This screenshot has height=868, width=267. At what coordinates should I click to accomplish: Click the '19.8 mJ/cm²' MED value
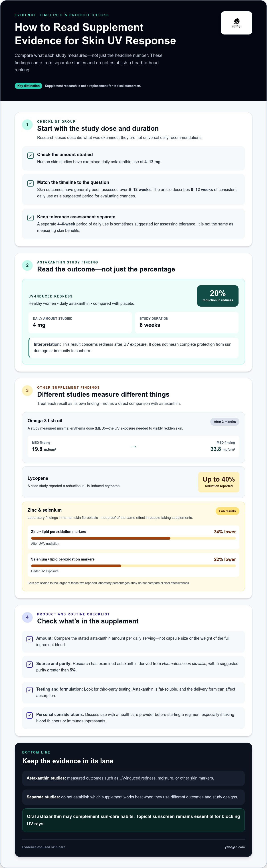coord(44,449)
